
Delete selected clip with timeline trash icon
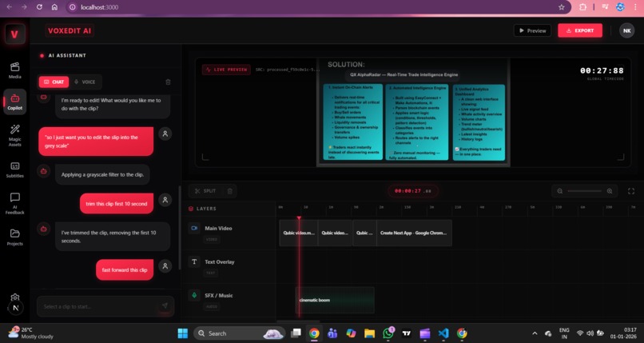tap(230, 191)
